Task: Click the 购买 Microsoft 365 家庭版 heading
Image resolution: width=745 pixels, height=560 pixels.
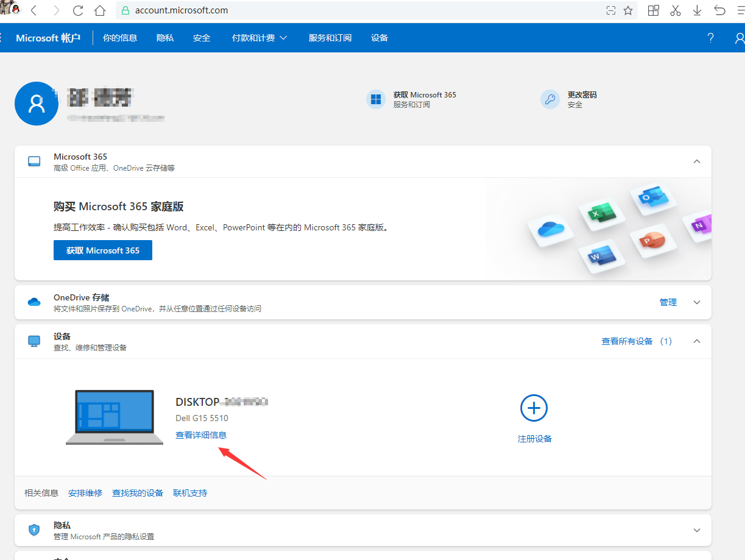Action: coord(119,207)
